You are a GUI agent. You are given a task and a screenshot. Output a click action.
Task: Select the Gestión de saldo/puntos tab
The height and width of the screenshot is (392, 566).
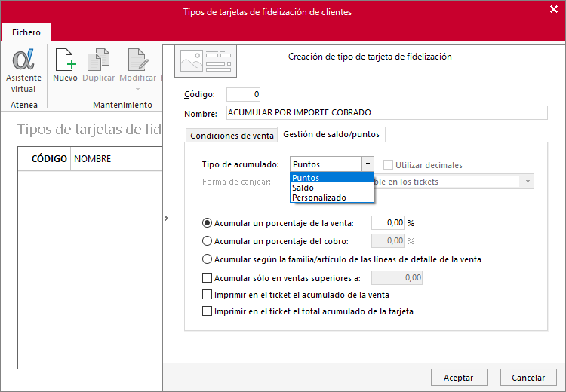point(331,134)
